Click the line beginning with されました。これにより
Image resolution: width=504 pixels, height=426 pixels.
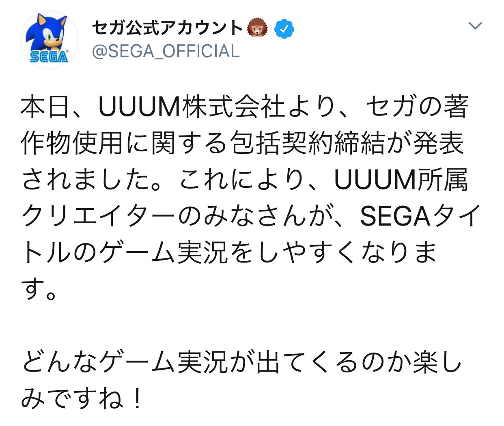pyautogui.click(x=245, y=179)
